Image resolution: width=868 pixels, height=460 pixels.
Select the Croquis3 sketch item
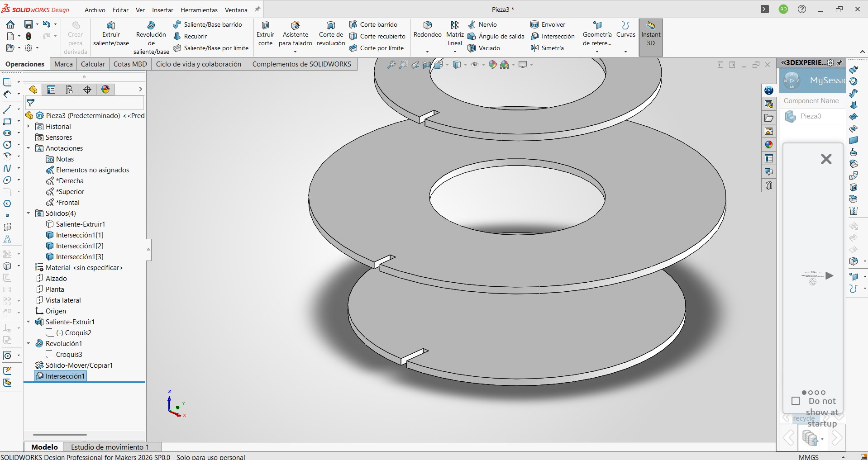coord(64,355)
